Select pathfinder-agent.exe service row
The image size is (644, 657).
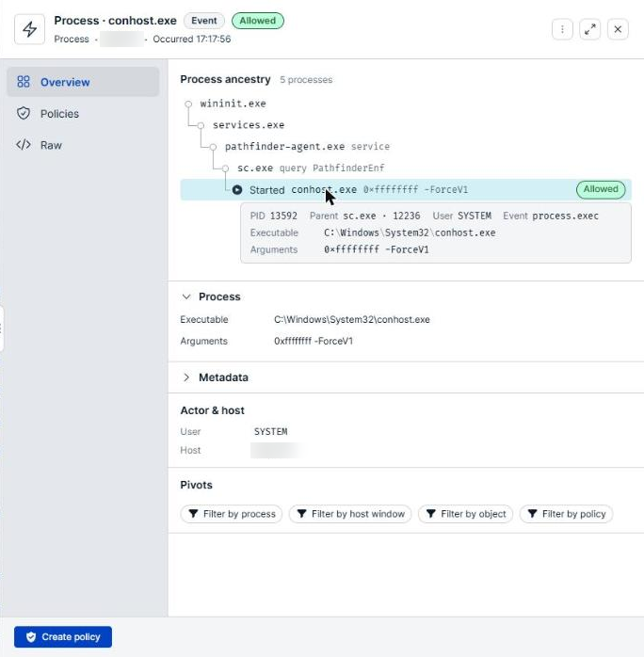tap(307, 146)
